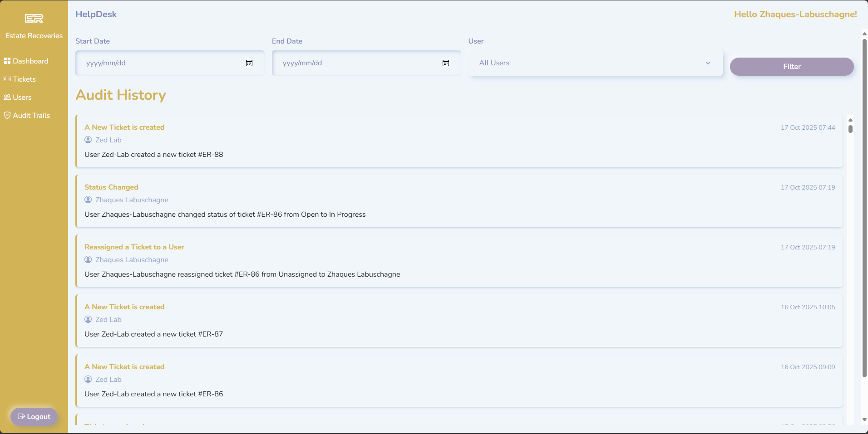The width and height of the screenshot is (868, 434).
Task: Click the Users people icon in sidebar
Action: (x=7, y=97)
